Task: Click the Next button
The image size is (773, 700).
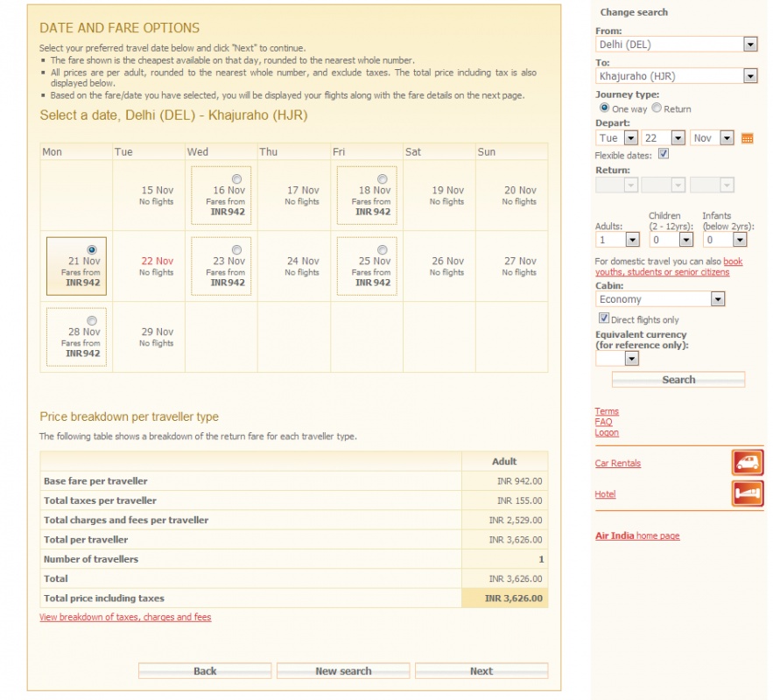Action: tap(481, 671)
